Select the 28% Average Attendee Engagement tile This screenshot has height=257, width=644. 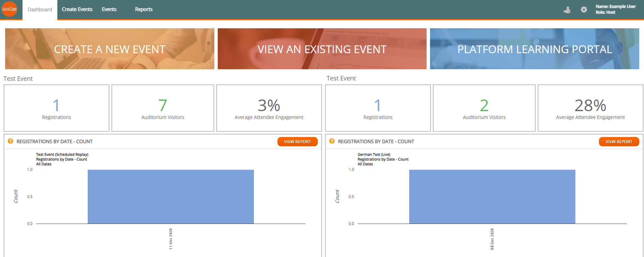coord(590,108)
